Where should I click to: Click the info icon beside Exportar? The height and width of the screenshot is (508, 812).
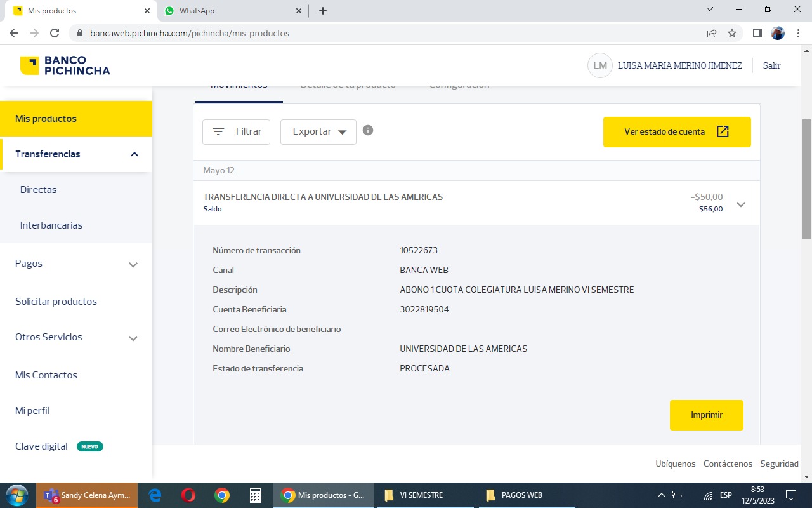pos(368,130)
